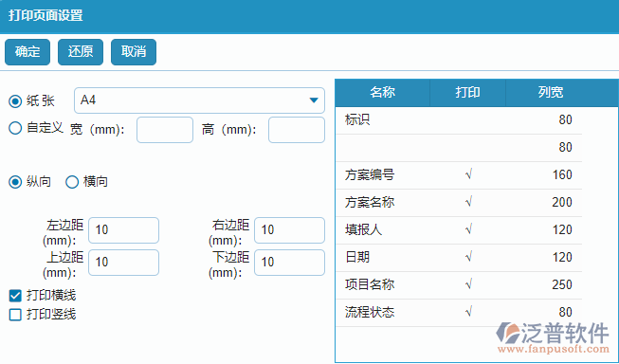Open the A4 paper size dropdown
The height and width of the screenshot is (364, 619).
[199, 100]
